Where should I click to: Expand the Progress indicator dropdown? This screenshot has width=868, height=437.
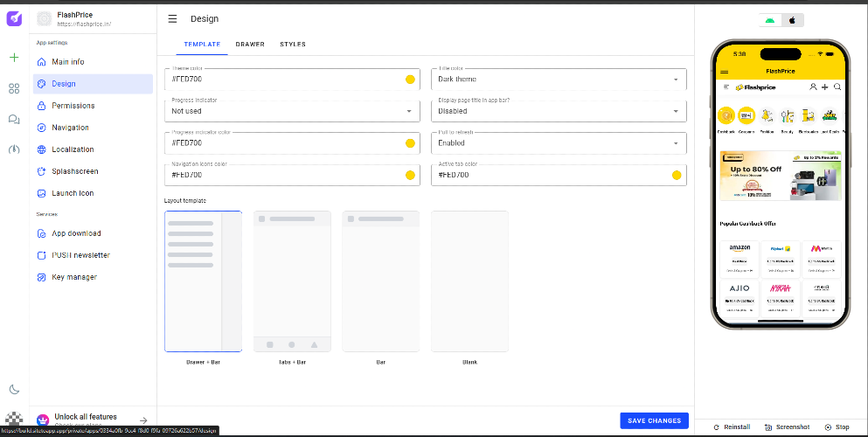click(x=292, y=111)
